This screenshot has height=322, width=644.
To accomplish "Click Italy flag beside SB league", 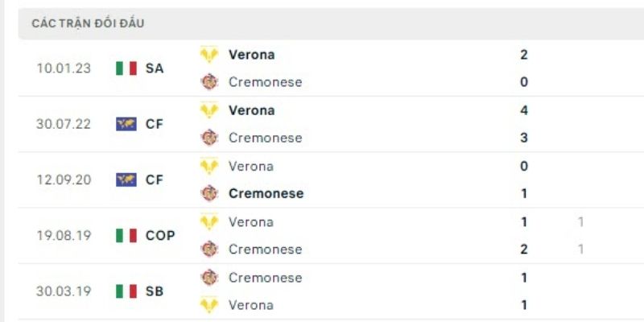I will point(126,291).
